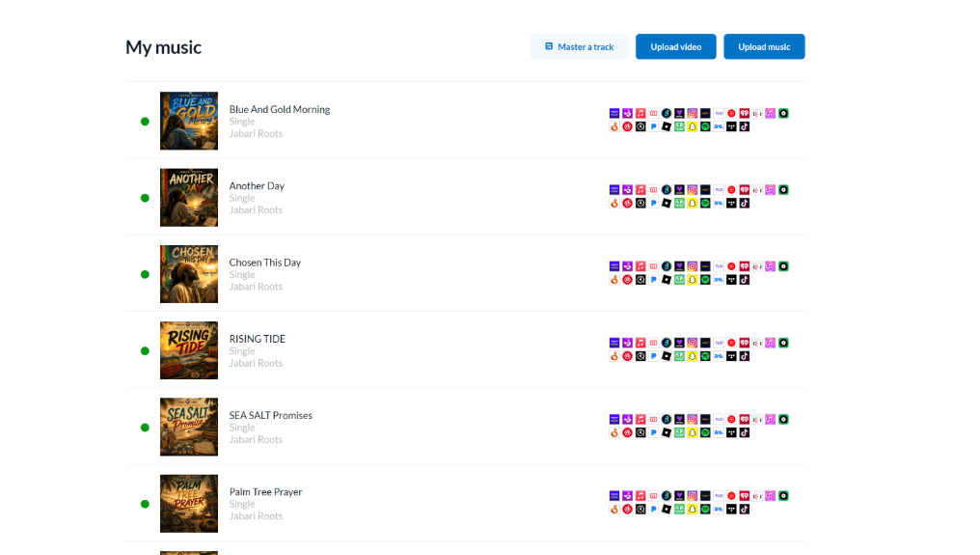Open the RISING TIDE release title
The height and width of the screenshot is (555, 980).
(257, 339)
